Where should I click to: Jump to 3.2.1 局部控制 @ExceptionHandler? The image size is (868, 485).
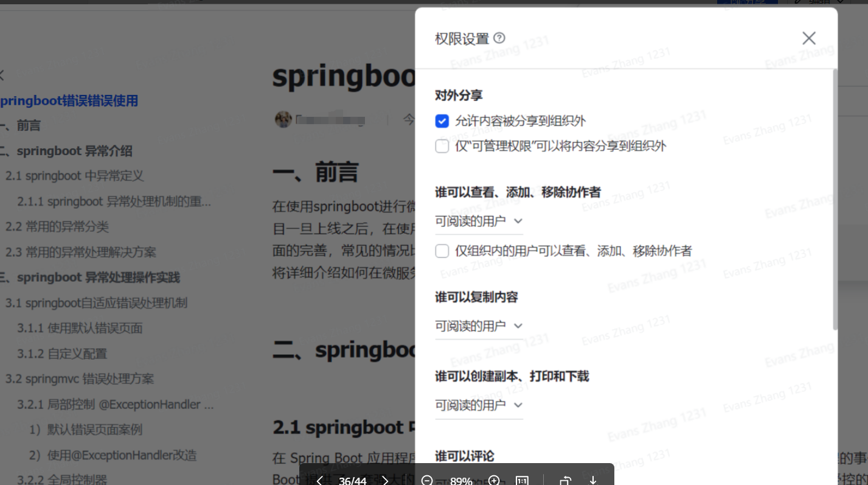[115, 404]
